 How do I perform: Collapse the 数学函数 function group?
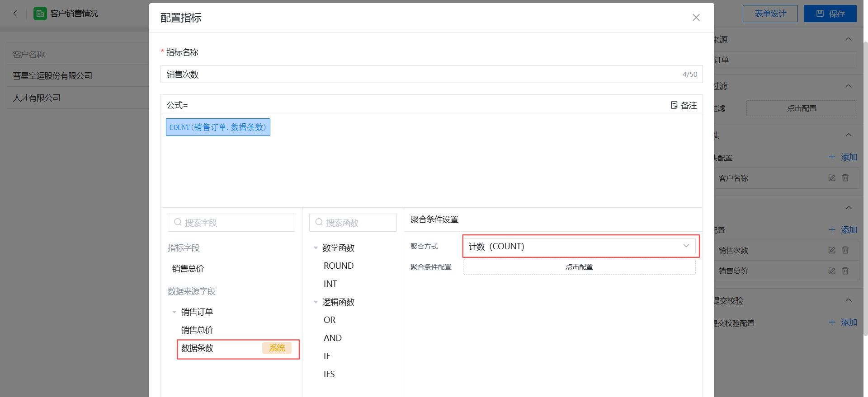(x=316, y=248)
